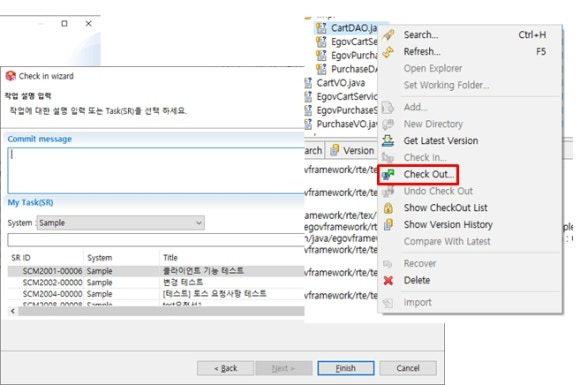Click the Add icon in context menu

tap(388, 107)
